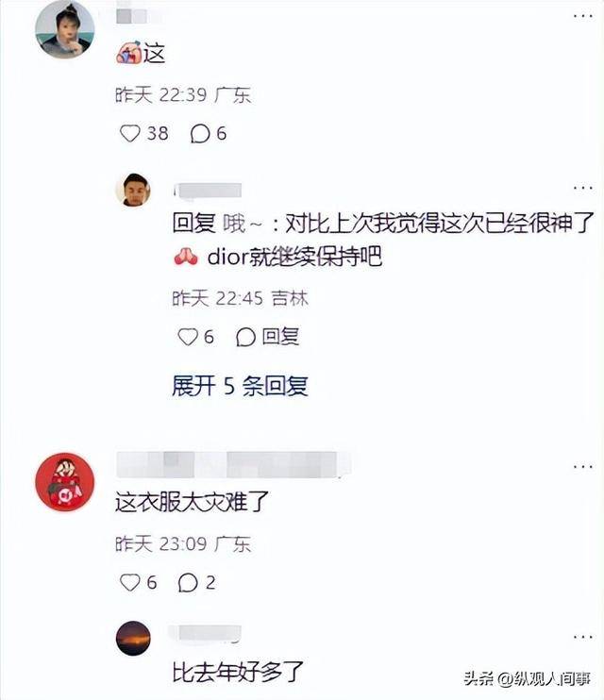The width and height of the screenshot is (604, 700).
Task: Open more options for 这衣服太灾难了 comment
Action: coord(583,467)
